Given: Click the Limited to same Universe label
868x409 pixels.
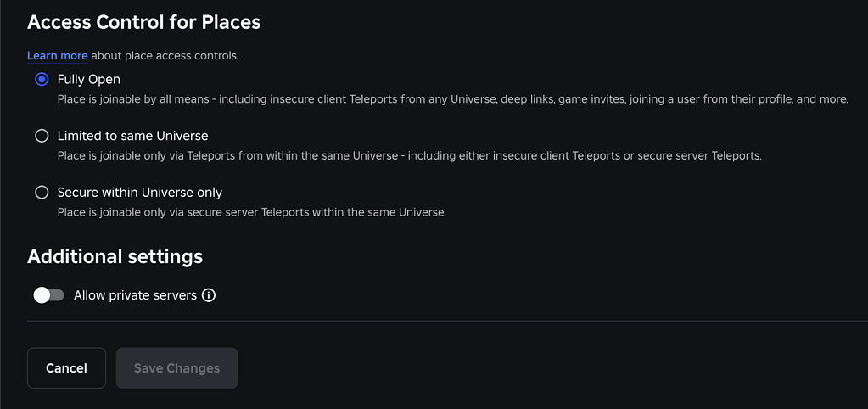Looking at the screenshot, I should pyautogui.click(x=132, y=136).
